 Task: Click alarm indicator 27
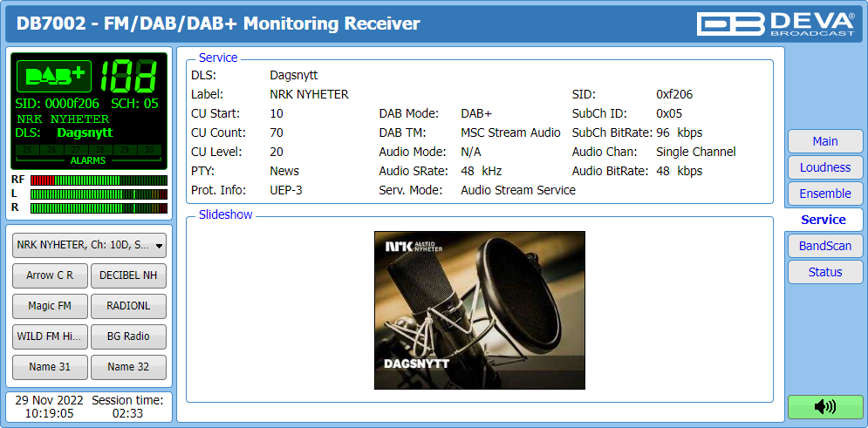(77, 150)
